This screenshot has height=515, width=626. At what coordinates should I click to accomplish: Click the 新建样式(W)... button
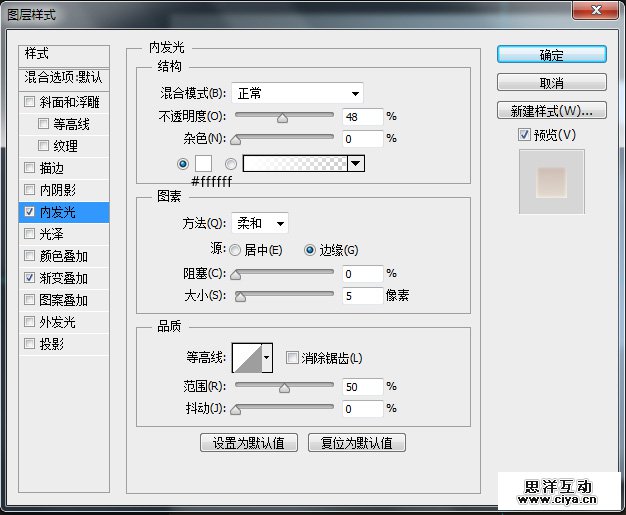click(x=552, y=111)
